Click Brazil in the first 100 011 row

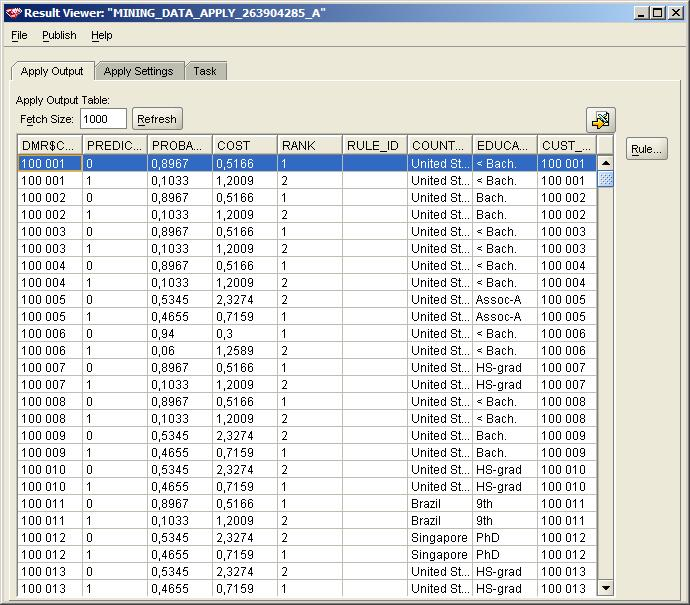pos(440,504)
